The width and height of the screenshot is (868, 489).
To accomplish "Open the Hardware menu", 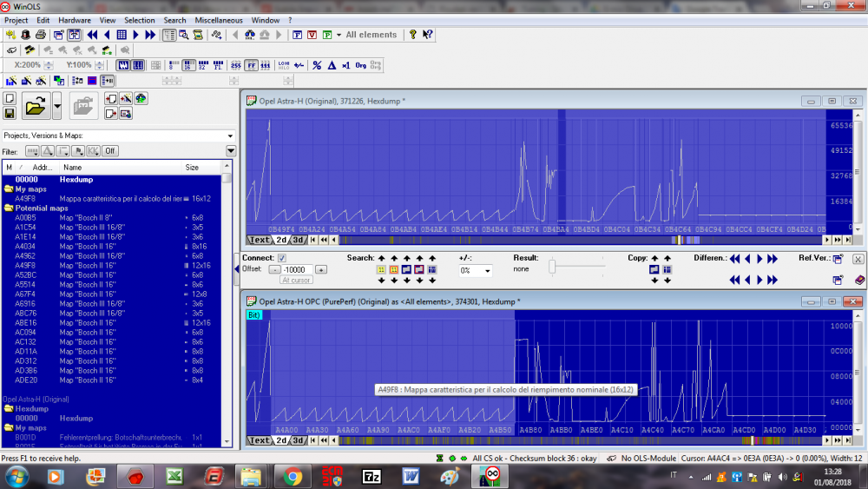I will tap(74, 20).
